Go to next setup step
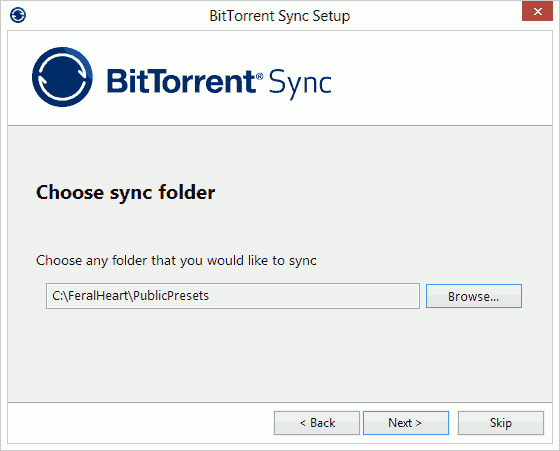 406,423
